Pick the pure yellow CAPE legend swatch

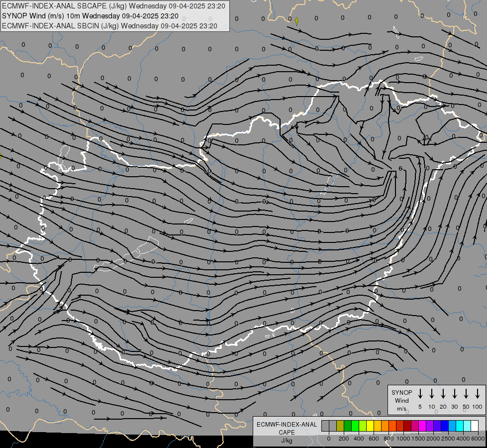[x=370, y=426]
